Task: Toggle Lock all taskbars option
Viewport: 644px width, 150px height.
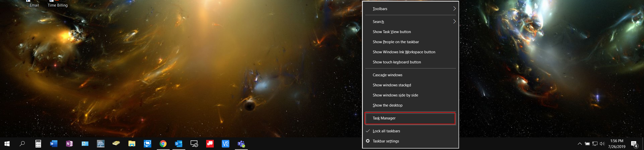Action: [x=410, y=131]
